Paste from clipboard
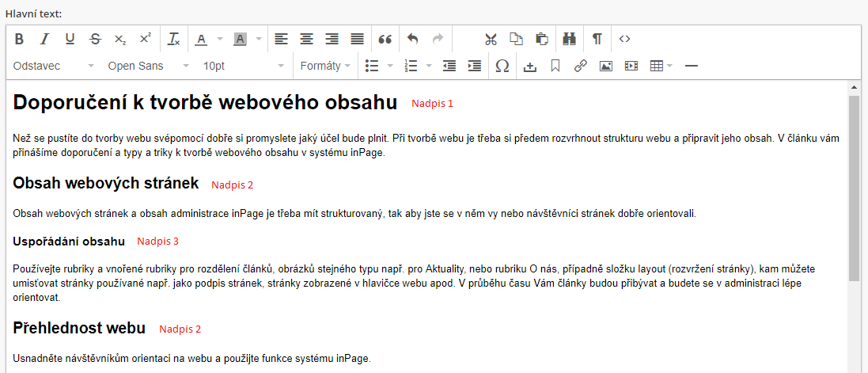This screenshot has height=373, width=868. pyautogui.click(x=541, y=39)
